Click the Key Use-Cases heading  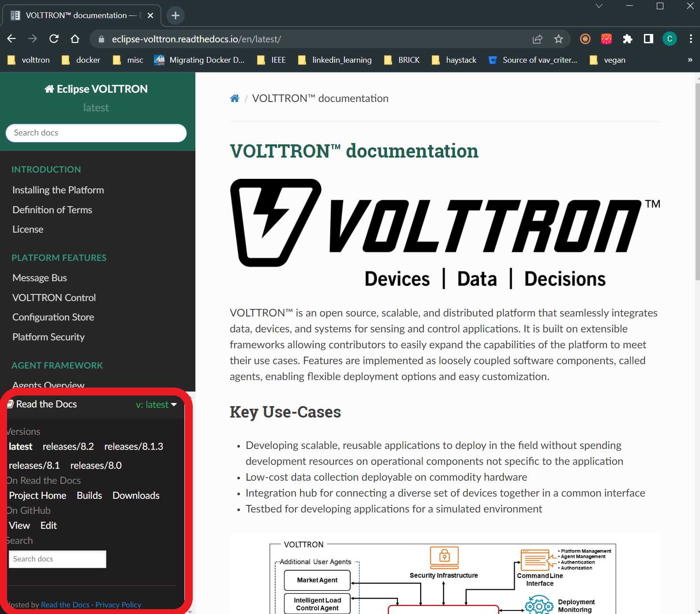coord(285,412)
